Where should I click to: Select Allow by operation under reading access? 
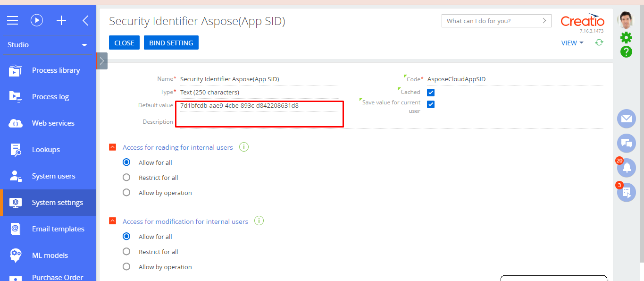point(126,193)
